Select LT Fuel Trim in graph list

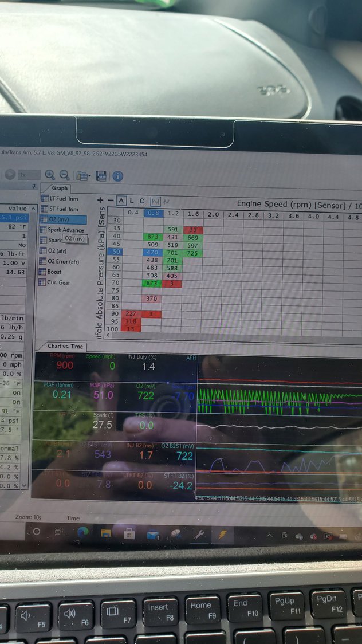tap(63, 198)
